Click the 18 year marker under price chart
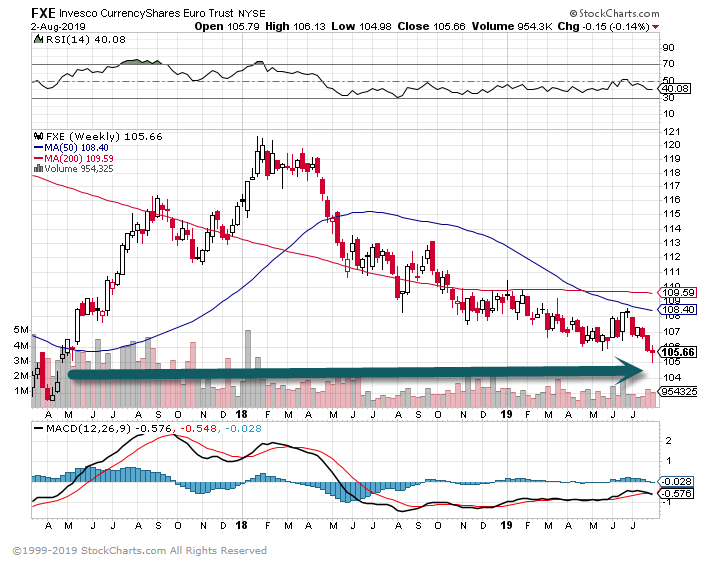Screen dimensions: 723x562 [x=241, y=414]
